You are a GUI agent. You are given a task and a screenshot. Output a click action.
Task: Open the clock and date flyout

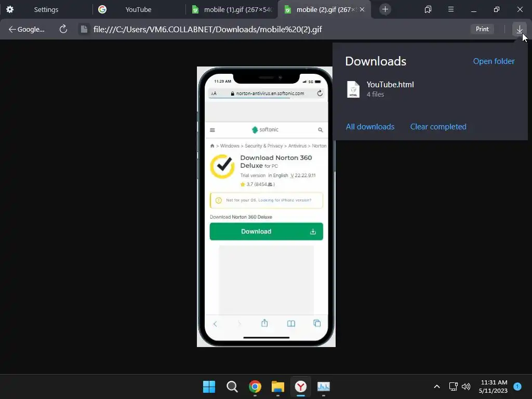click(494, 387)
